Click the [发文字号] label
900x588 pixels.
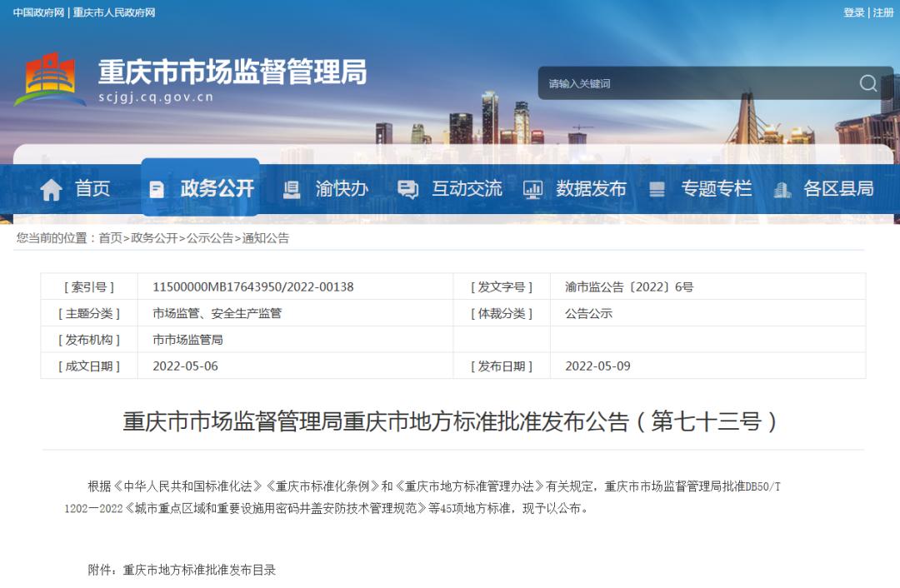coord(502,287)
